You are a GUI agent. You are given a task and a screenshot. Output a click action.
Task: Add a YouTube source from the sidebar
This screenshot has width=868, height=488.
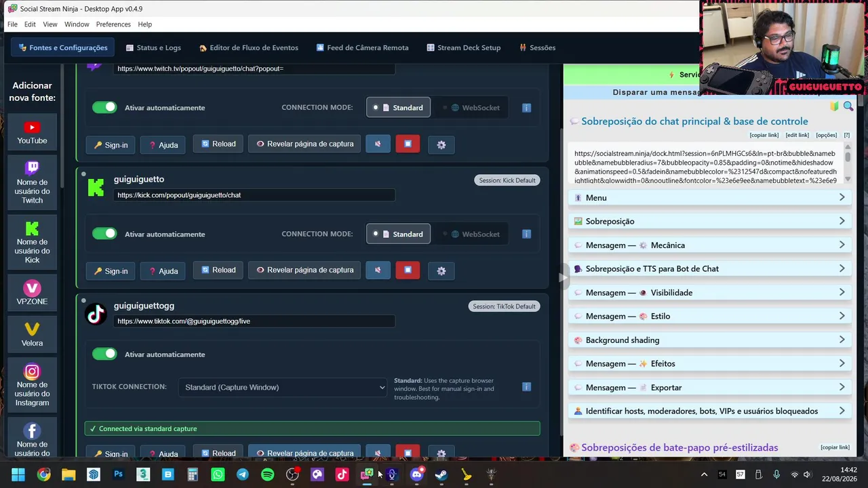32,132
